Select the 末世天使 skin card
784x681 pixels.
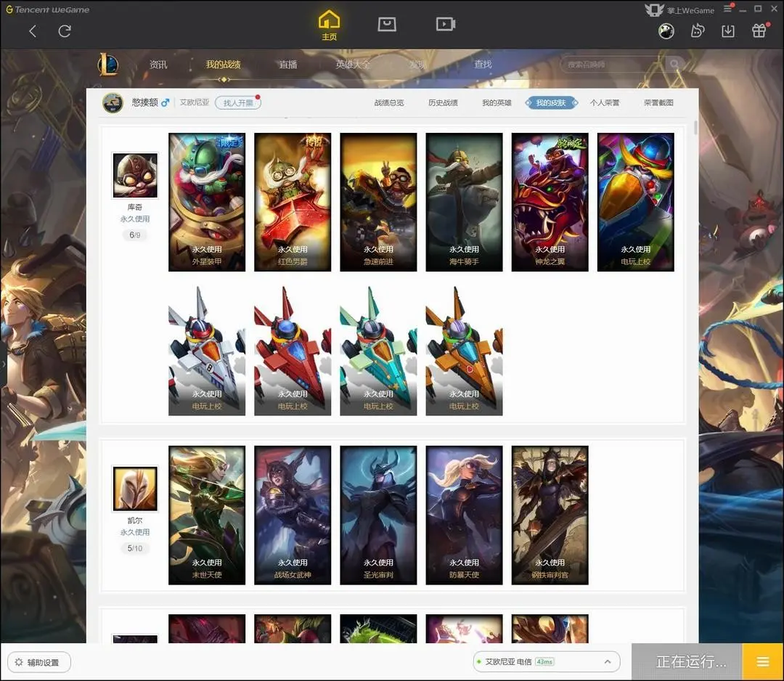pyautogui.click(x=207, y=515)
